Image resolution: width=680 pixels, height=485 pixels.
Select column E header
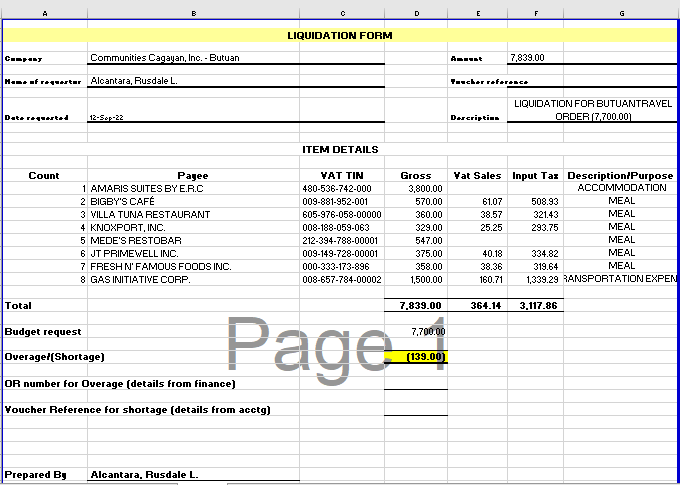point(477,13)
